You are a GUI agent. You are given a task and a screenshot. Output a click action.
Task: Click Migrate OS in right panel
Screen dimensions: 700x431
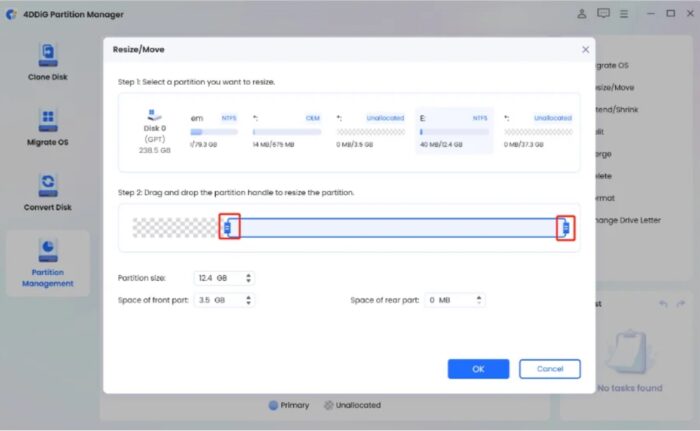click(612, 65)
